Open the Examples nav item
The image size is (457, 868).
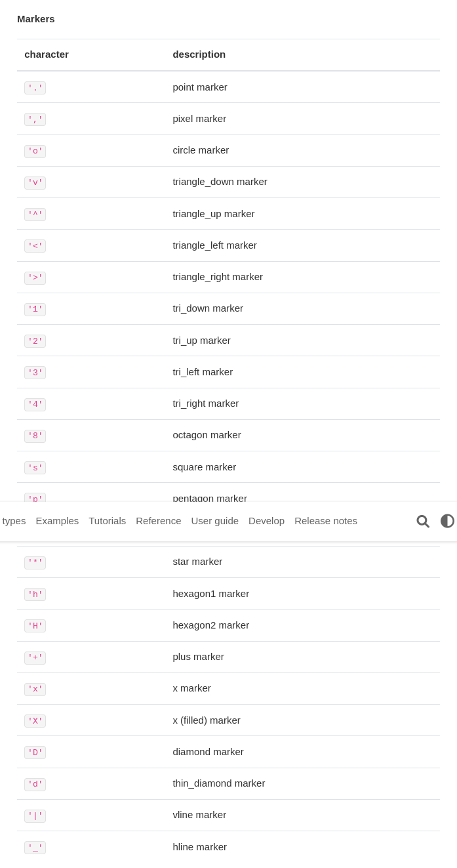click(x=57, y=521)
